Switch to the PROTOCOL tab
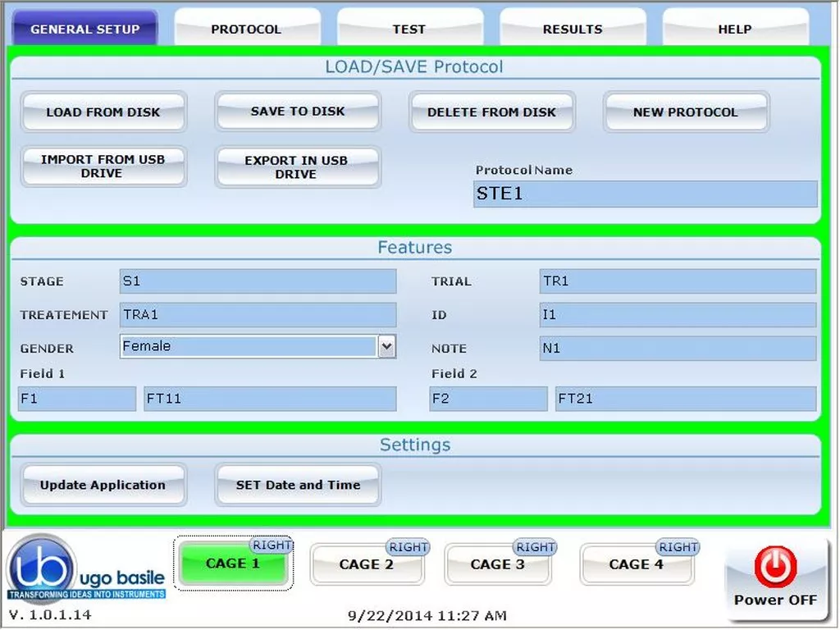The height and width of the screenshot is (630, 840). click(x=246, y=29)
